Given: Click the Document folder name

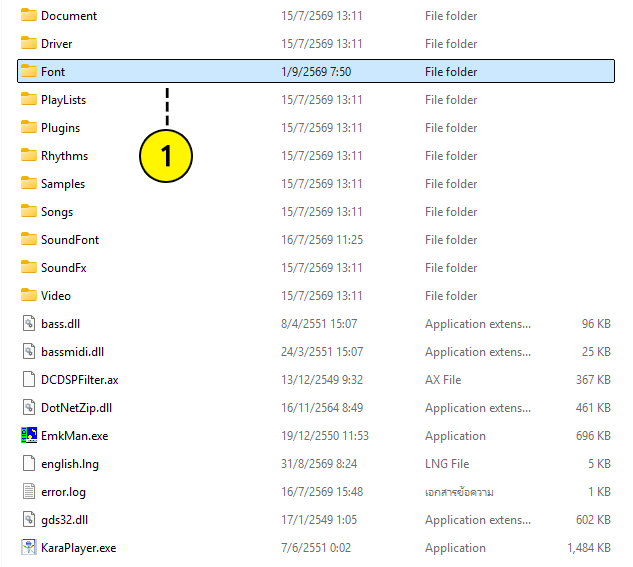Looking at the screenshot, I should click(x=69, y=16).
